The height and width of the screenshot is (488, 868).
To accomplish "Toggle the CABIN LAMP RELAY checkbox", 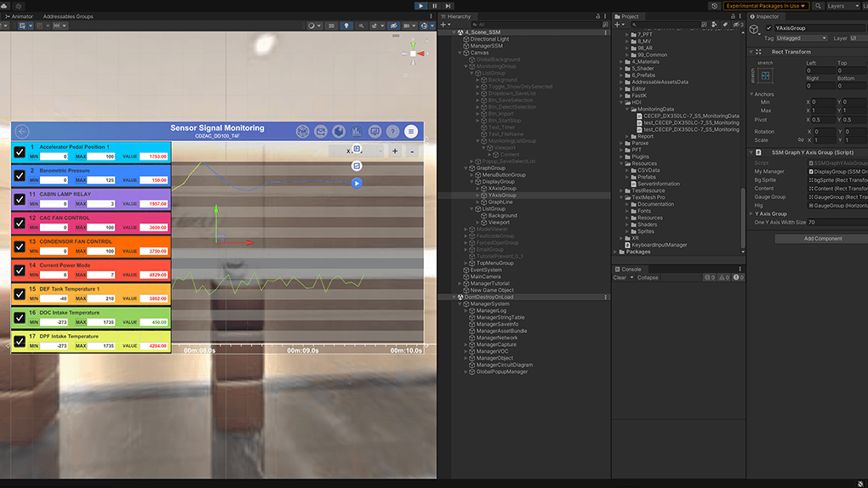I will (20, 200).
